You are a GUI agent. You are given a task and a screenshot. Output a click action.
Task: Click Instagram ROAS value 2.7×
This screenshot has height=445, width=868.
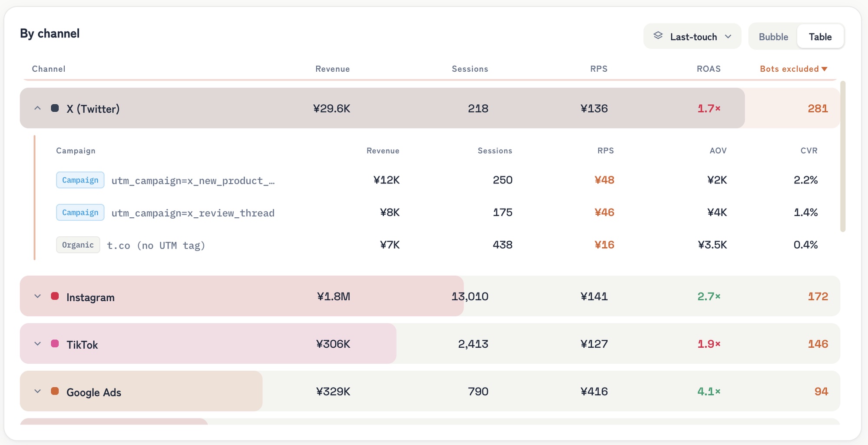(709, 296)
